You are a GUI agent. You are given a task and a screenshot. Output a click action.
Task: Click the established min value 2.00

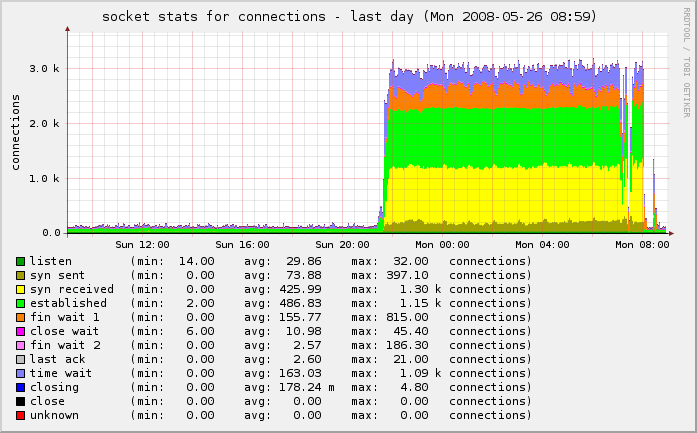coord(200,304)
